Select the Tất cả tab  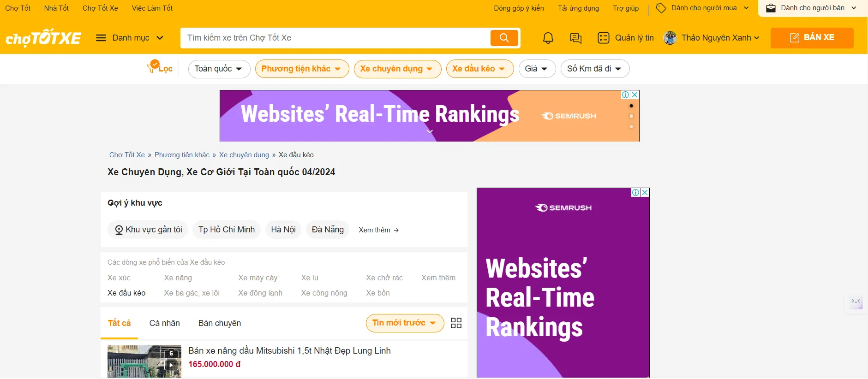(x=119, y=323)
